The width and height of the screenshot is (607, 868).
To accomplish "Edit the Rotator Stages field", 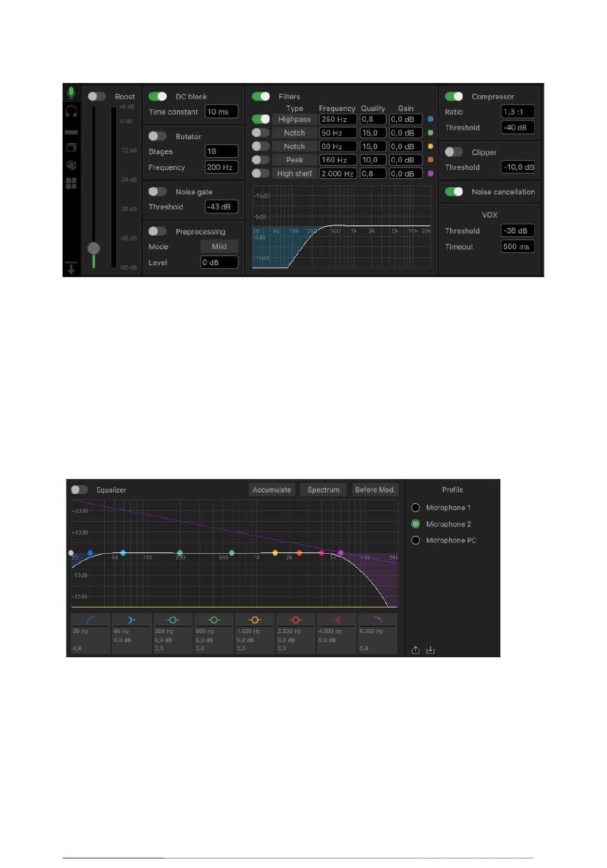I will [x=222, y=151].
